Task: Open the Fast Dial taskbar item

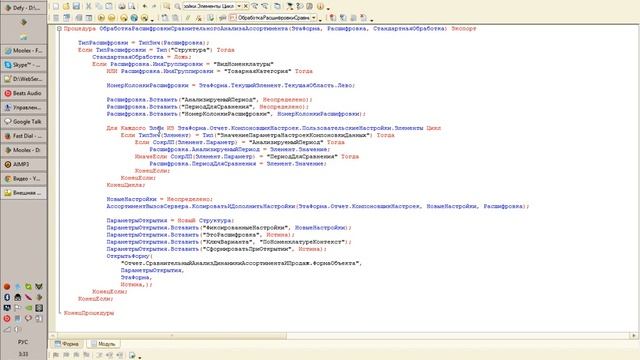Action: tap(24, 136)
